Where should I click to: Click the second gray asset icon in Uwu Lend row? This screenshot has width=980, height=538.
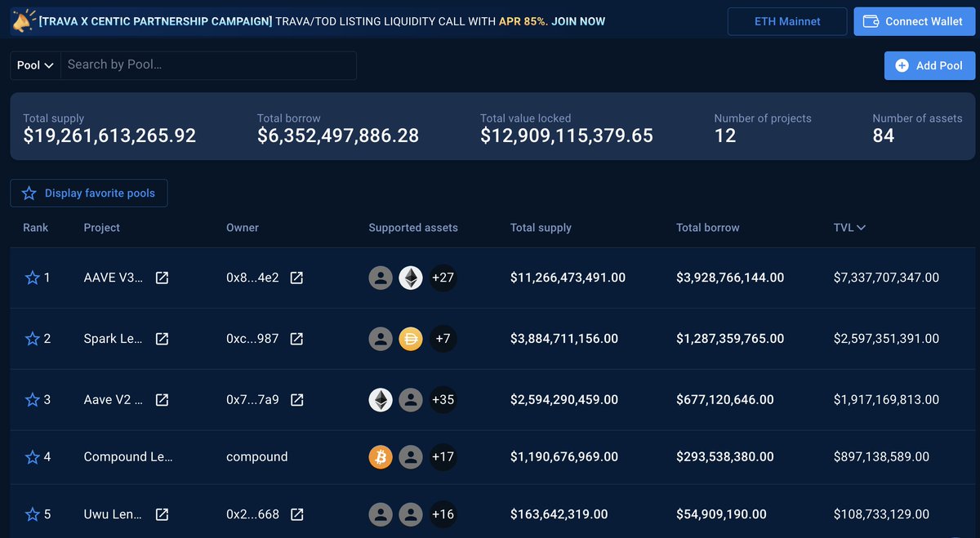click(x=411, y=514)
